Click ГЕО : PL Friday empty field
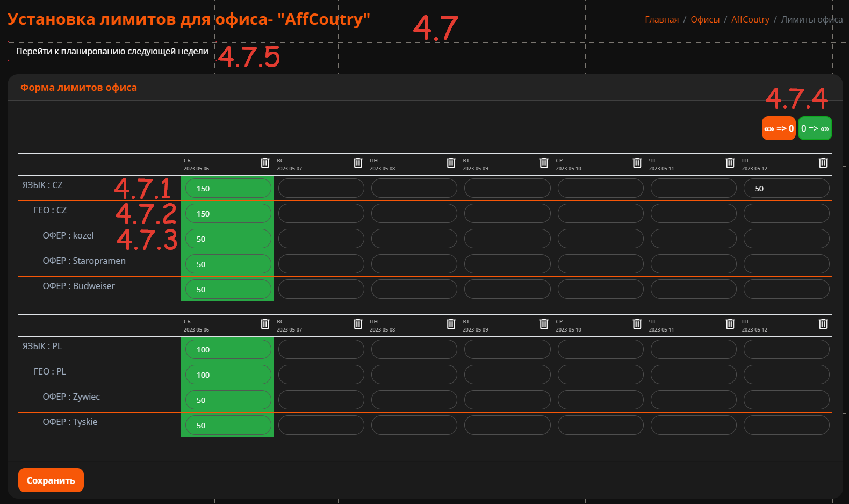 [x=787, y=375]
